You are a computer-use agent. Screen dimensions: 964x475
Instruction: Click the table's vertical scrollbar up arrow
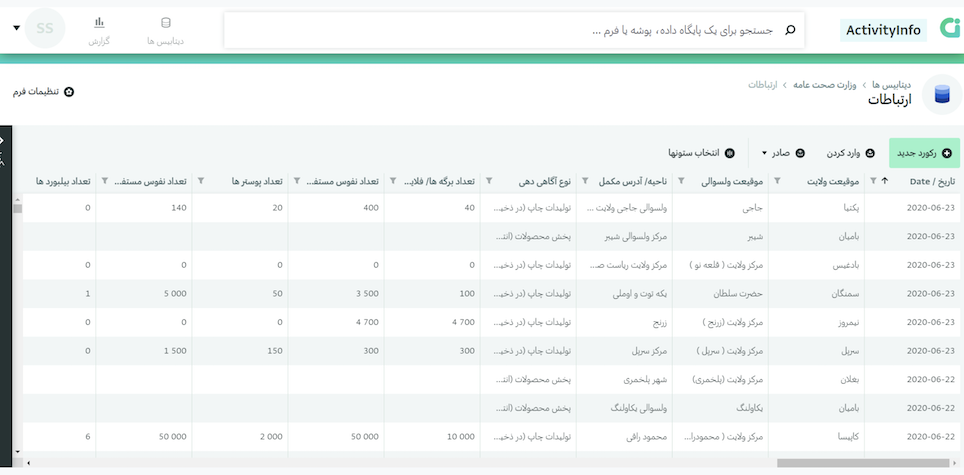coord(17,198)
